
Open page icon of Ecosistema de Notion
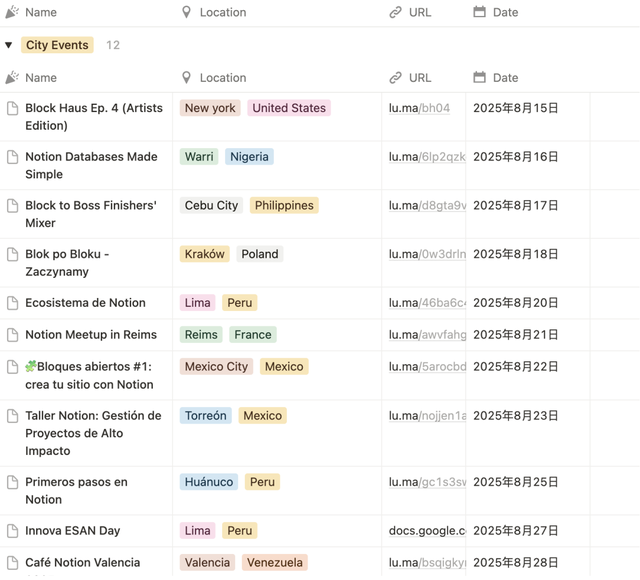tap(13, 303)
